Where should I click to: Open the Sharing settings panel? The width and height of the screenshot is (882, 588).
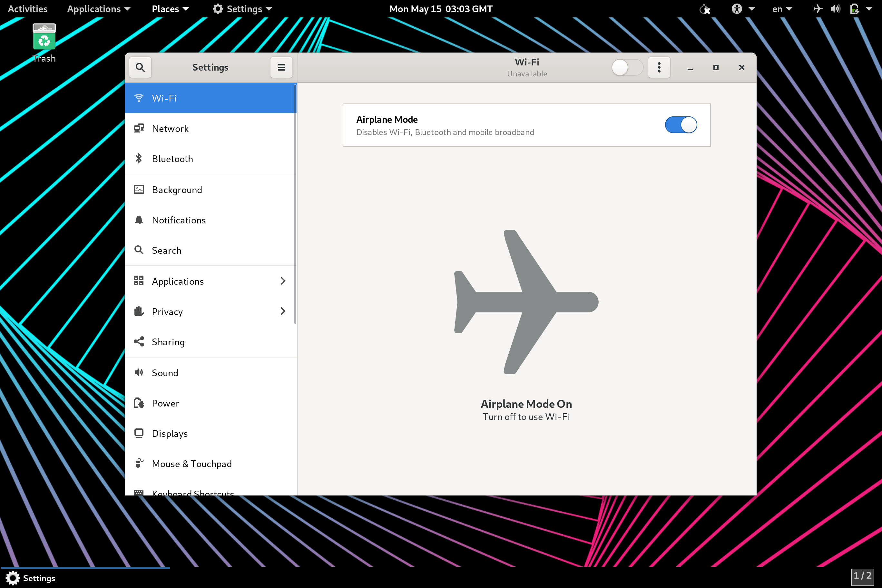click(x=211, y=342)
